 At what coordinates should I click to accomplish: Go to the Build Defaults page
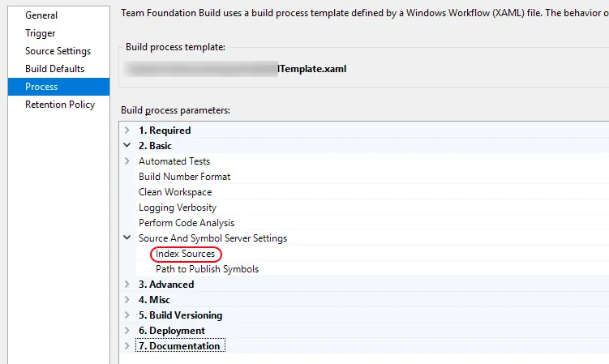54,69
